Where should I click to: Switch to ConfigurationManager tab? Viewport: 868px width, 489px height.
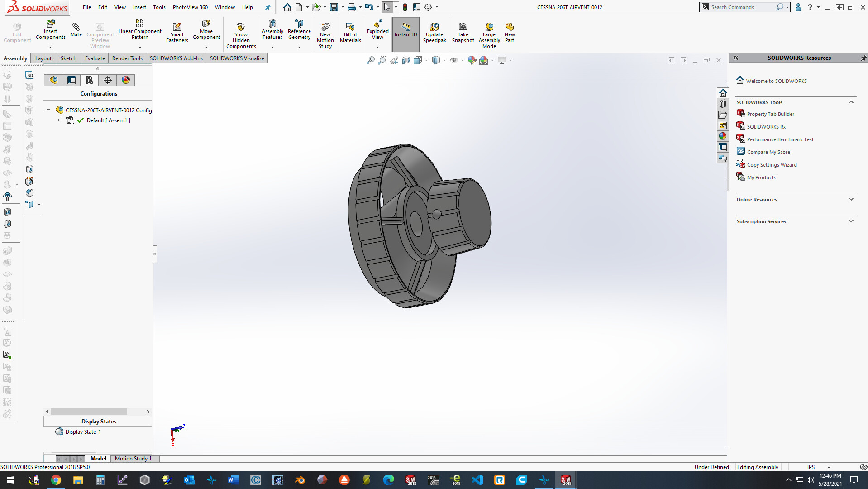coord(90,80)
